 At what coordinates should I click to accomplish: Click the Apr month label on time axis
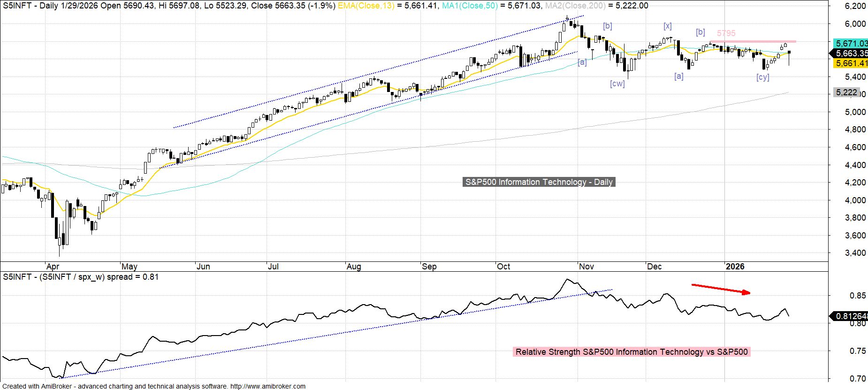point(52,267)
